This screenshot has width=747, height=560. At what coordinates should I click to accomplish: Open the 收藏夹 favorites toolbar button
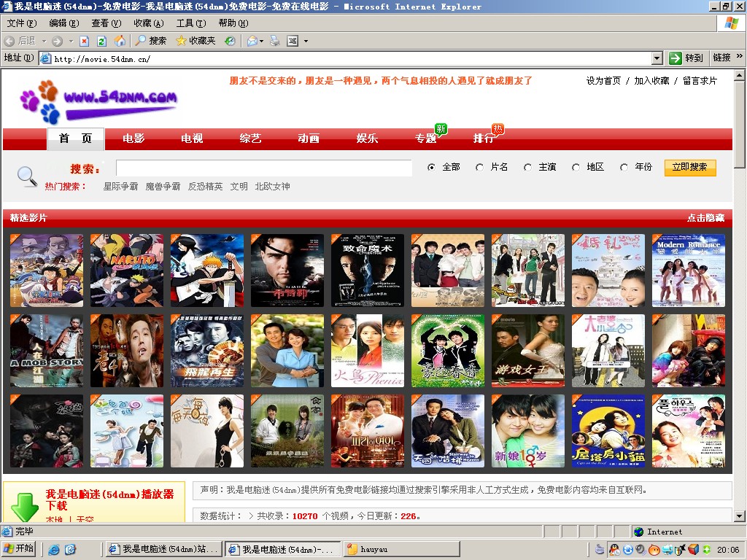196,41
